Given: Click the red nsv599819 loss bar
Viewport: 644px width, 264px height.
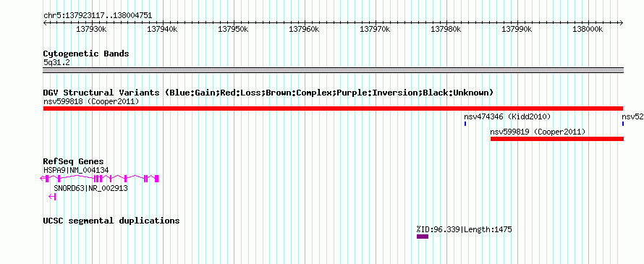Looking at the screenshot, I should tap(557, 139).
